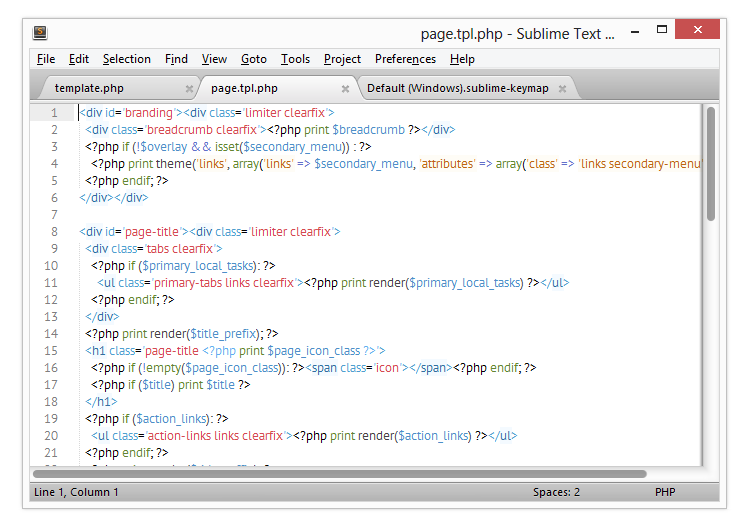
Task: Open the Goto menu
Action: [254, 59]
